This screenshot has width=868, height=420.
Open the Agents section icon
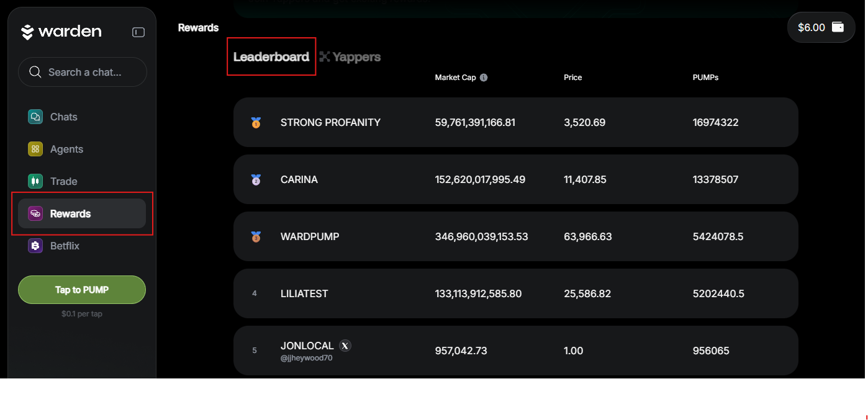pos(35,149)
